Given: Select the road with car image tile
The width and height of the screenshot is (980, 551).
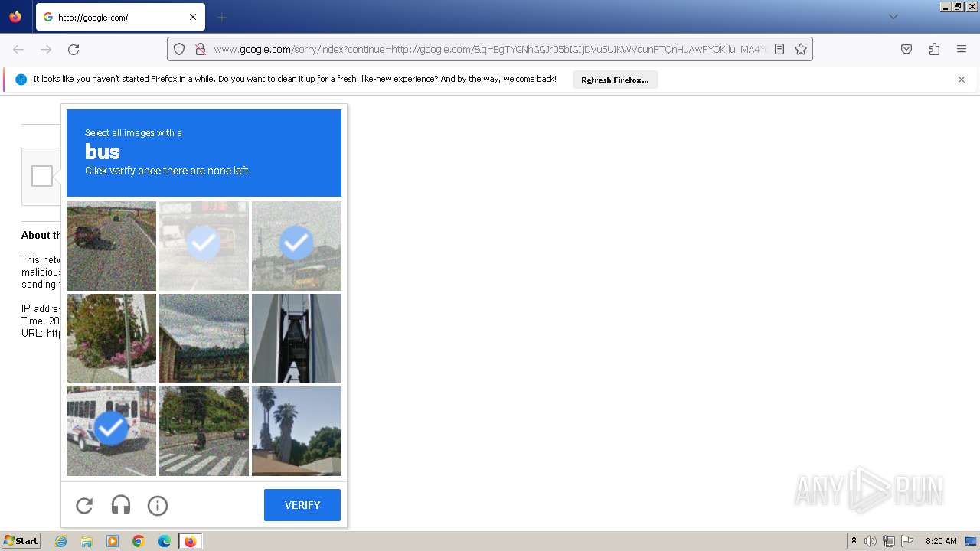Looking at the screenshot, I should click(111, 246).
